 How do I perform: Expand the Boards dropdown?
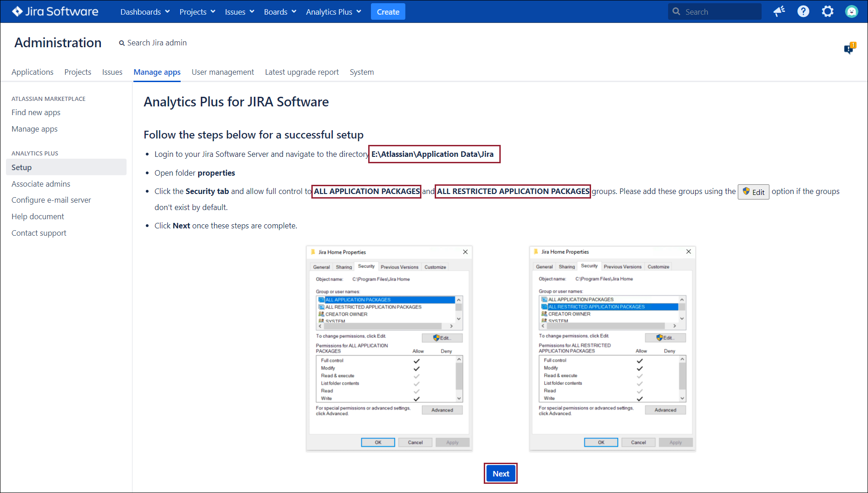280,12
